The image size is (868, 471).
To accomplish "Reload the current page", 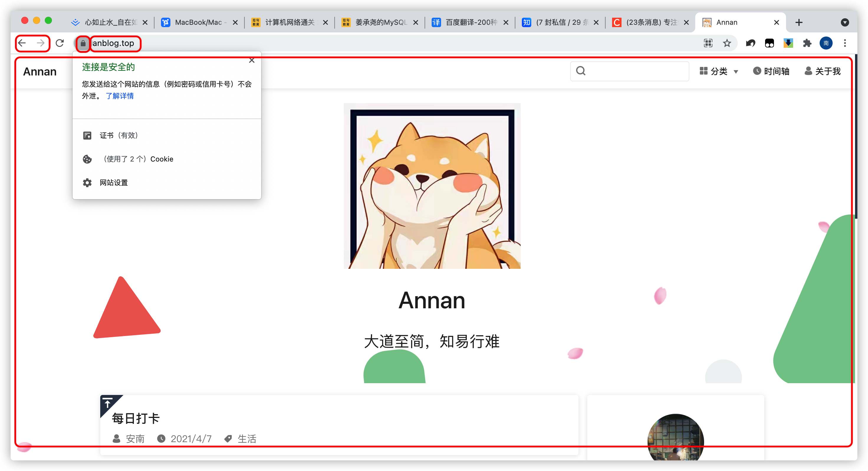I will (60, 43).
